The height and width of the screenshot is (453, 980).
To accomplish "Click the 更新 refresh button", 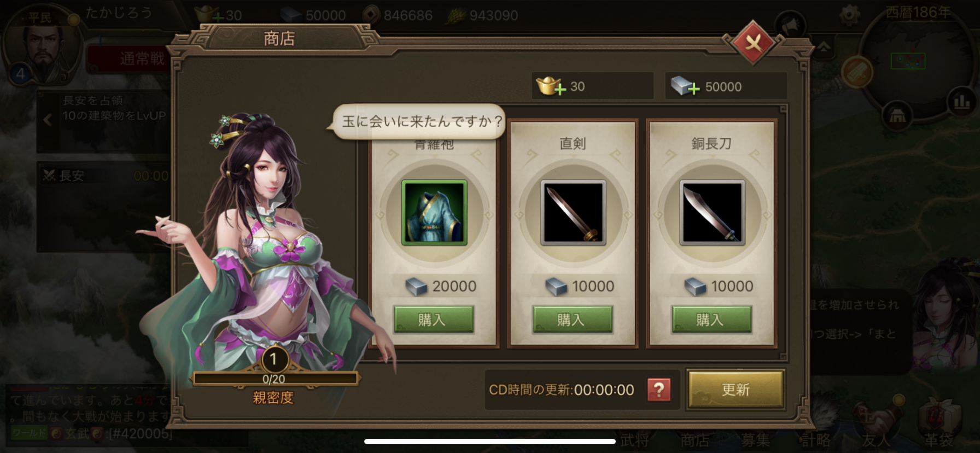I will pos(736,390).
